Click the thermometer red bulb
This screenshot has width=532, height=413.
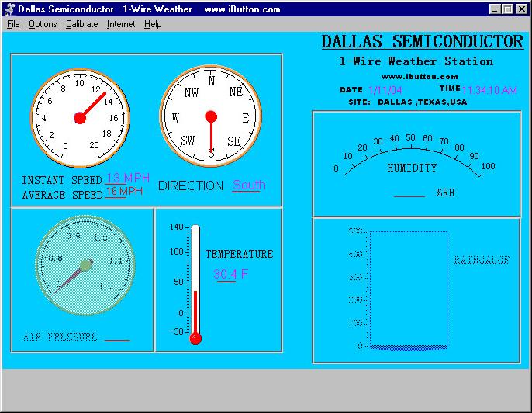(195, 338)
